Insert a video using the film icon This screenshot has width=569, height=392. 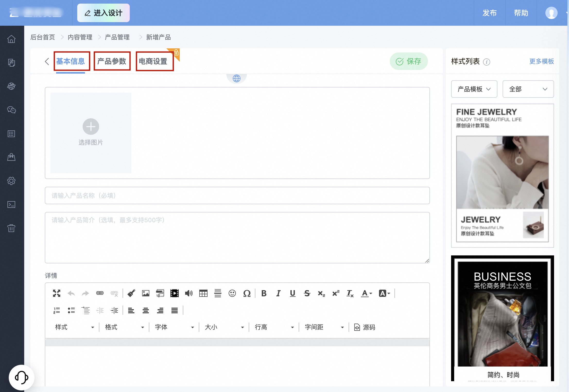(x=175, y=293)
